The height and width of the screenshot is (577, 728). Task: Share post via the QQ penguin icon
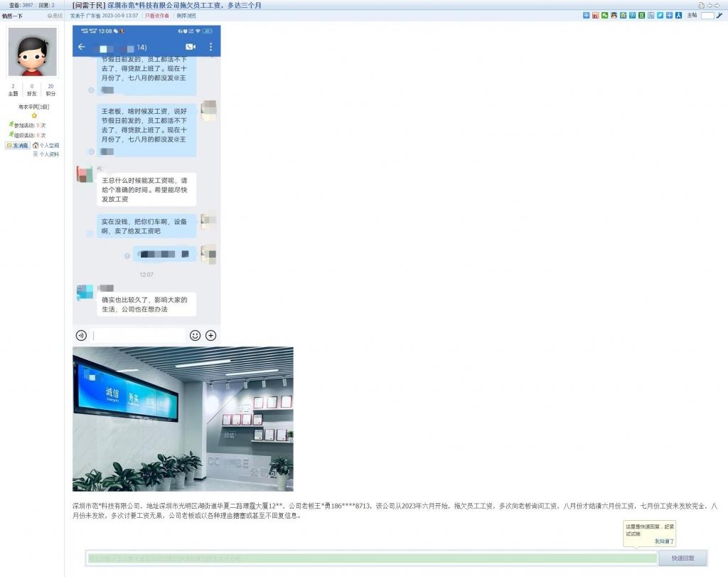click(614, 15)
